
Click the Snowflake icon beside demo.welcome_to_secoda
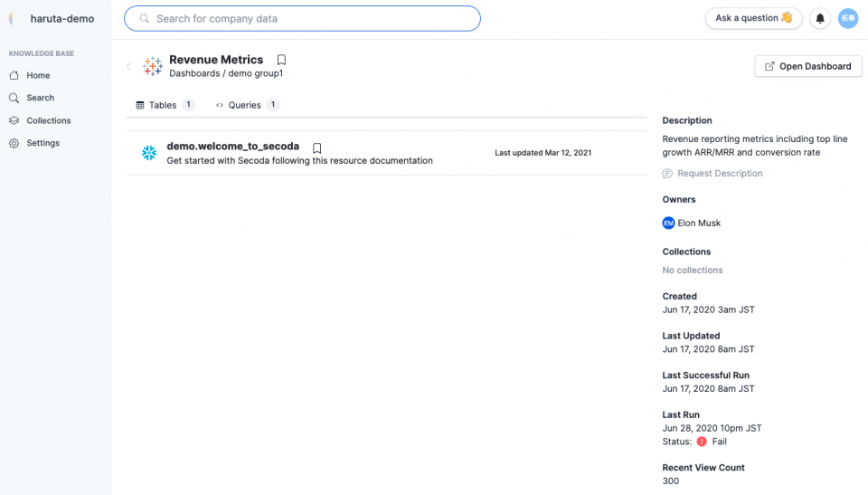[149, 152]
